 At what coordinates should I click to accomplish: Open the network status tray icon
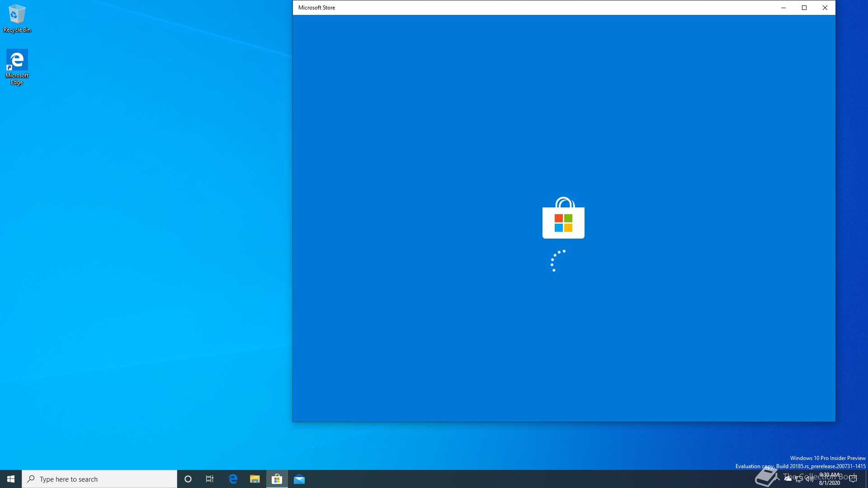click(799, 479)
